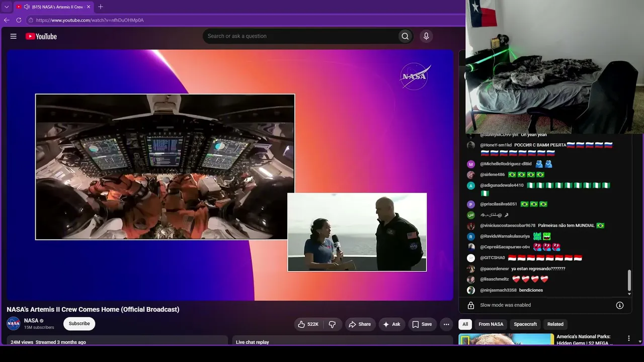
Task: Open @ninjasmach3358's chat avatar
Action: click(471, 290)
